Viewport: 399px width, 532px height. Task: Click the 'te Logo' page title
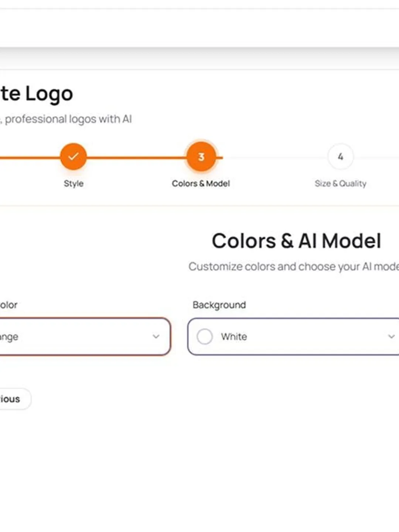coord(36,94)
